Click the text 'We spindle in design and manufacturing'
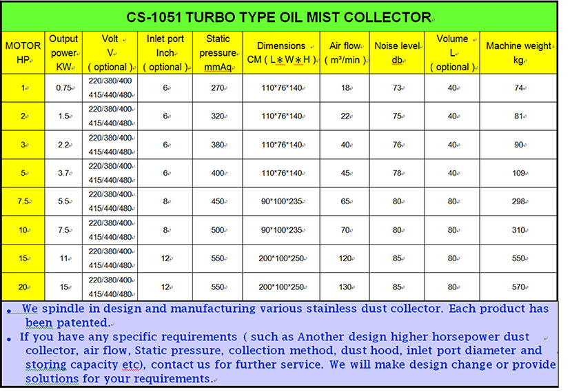Screen dimensions: 572x392 [x=139, y=309]
